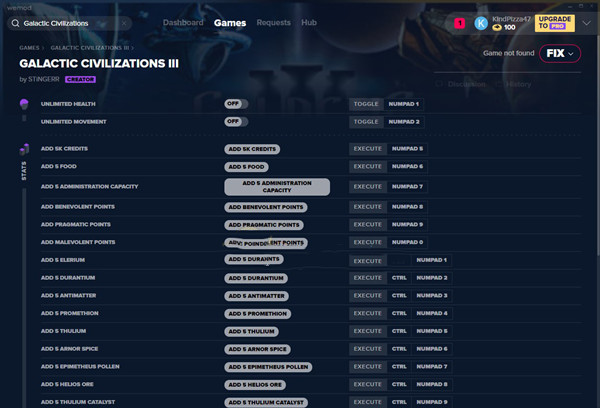This screenshot has width=600, height=408.
Task: Click the gold coins balance icon
Action: point(497,27)
